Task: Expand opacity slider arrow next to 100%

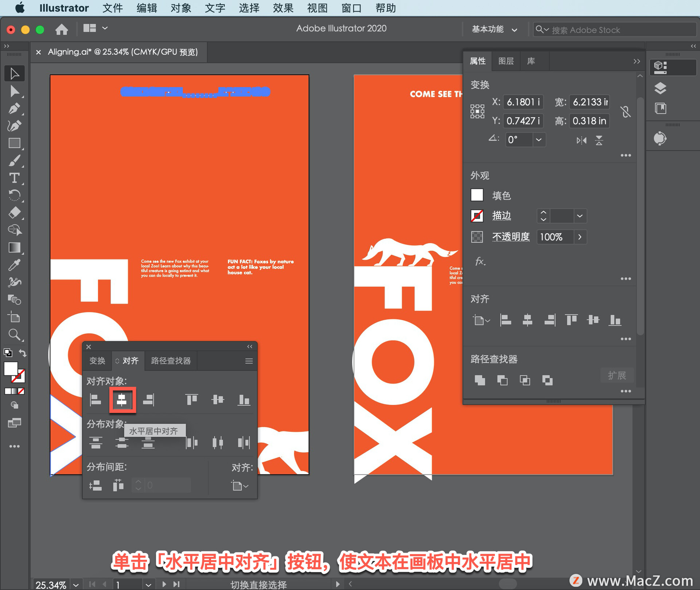Action: tap(580, 237)
